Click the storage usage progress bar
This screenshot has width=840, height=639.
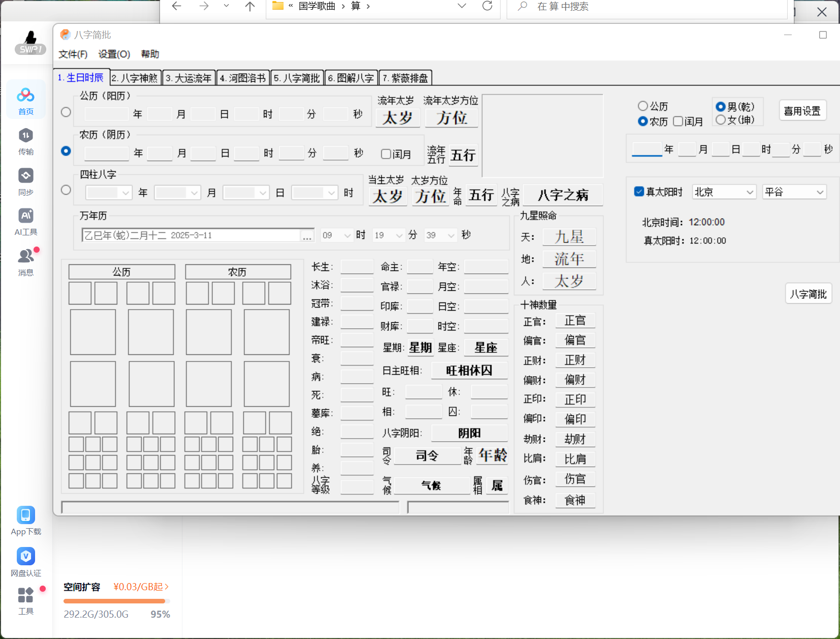[x=116, y=601]
